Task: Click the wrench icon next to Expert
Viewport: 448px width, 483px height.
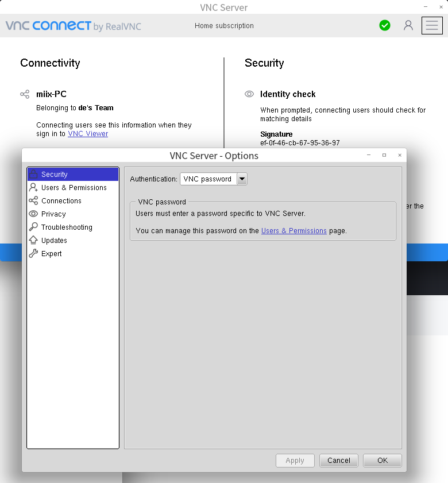Action: coord(33,253)
